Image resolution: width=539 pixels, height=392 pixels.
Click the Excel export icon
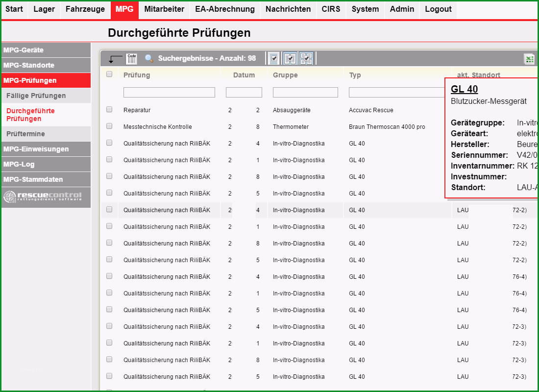[x=529, y=59]
